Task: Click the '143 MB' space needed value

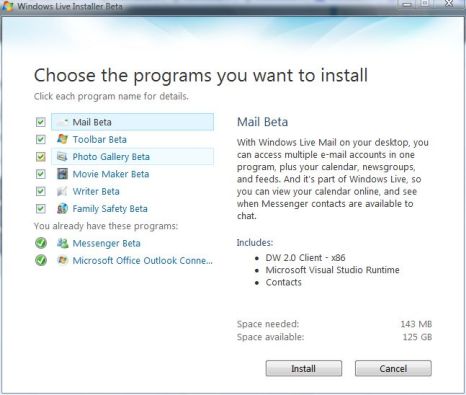Action: pos(416,324)
